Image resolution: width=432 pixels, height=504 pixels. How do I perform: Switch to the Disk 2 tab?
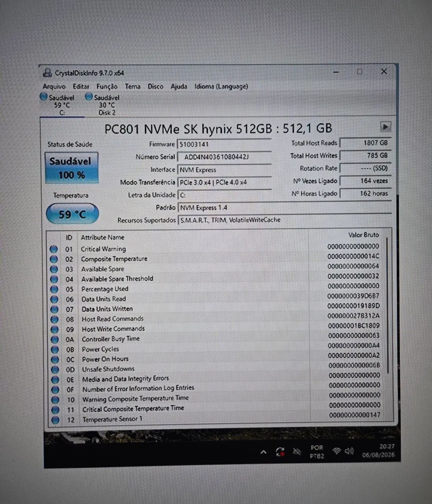click(x=106, y=105)
